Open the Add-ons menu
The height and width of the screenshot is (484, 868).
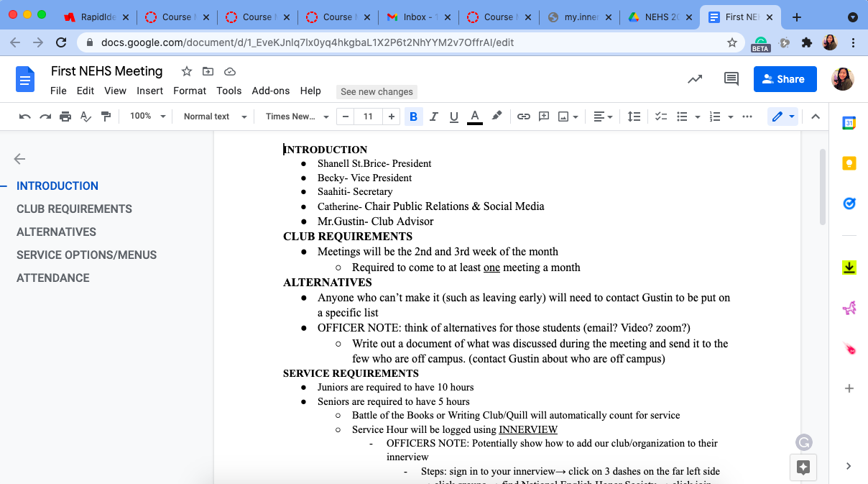(x=270, y=91)
